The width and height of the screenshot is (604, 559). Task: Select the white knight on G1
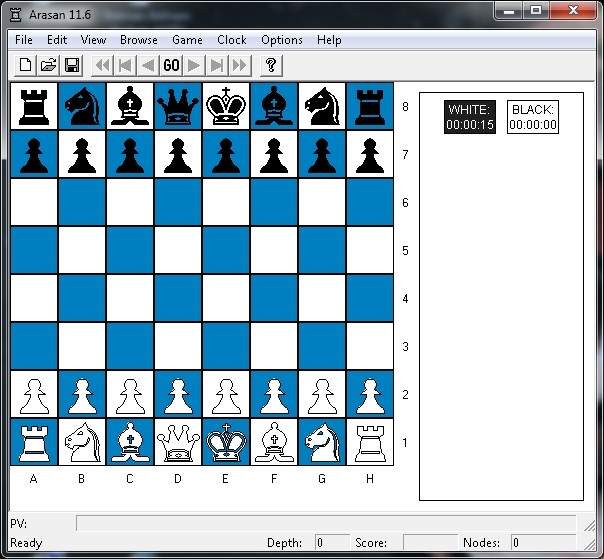click(x=322, y=441)
